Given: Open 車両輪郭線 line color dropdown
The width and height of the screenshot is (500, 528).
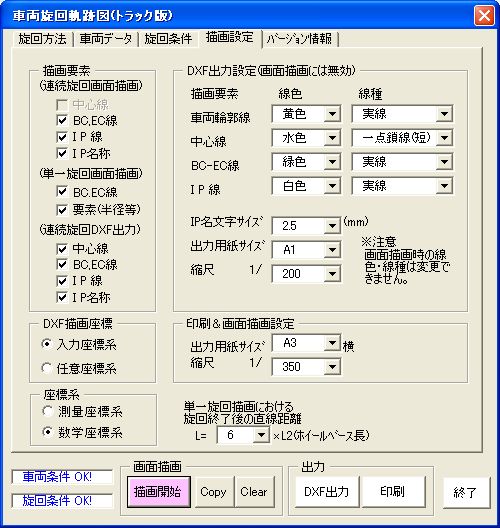Looking at the screenshot, I should [332, 114].
